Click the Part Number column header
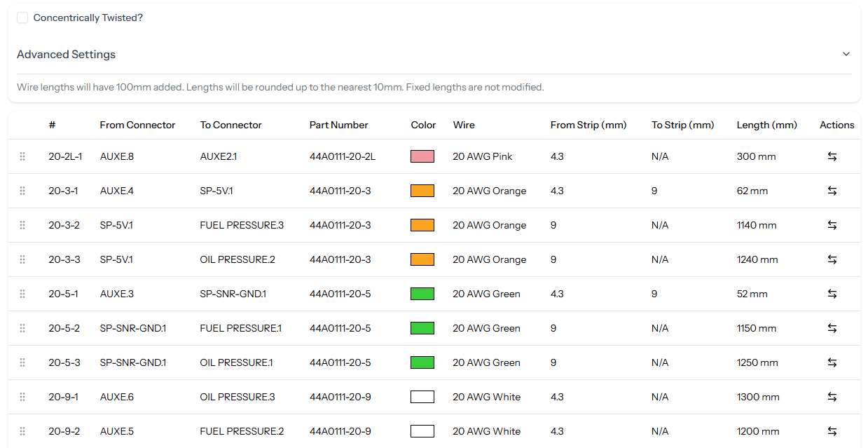 (338, 125)
